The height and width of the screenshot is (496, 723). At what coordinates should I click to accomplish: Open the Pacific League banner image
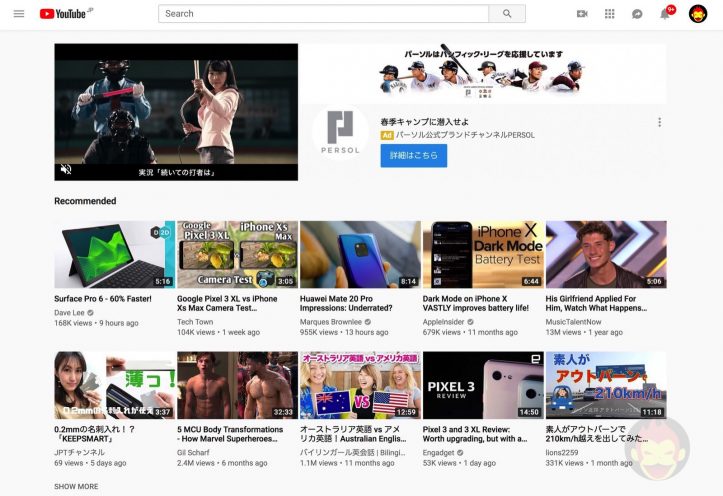[x=483, y=73]
